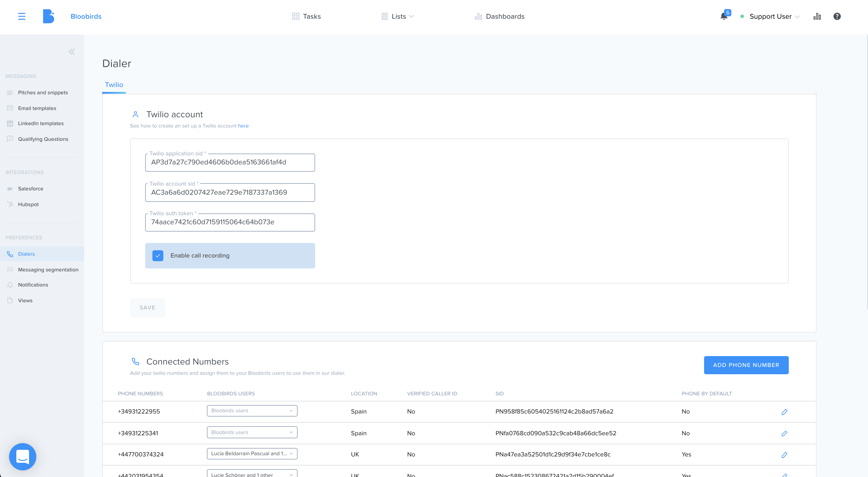This screenshot has width=868, height=477.
Task: Click phone number +447700374324
Action: point(141,454)
